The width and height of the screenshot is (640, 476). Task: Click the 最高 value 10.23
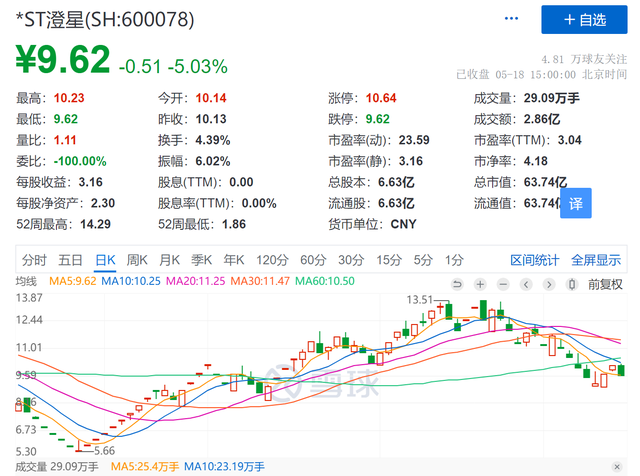point(69,98)
